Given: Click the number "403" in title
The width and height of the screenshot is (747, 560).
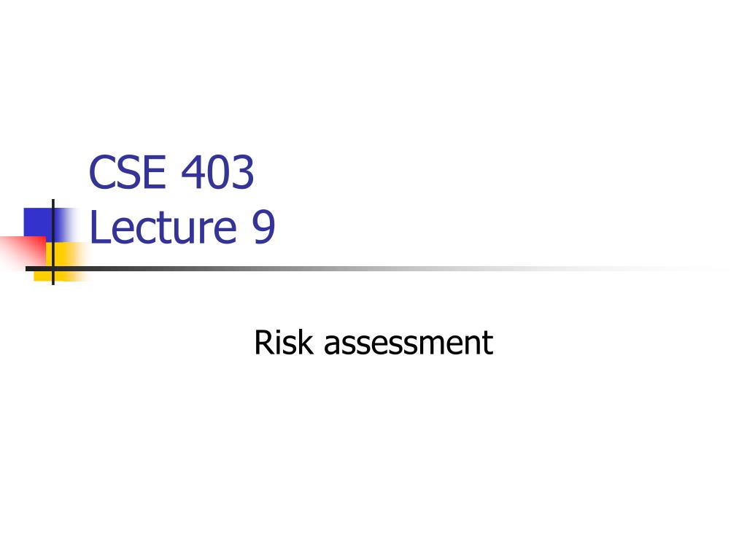Looking at the screenshot, I should pos(217,174).
